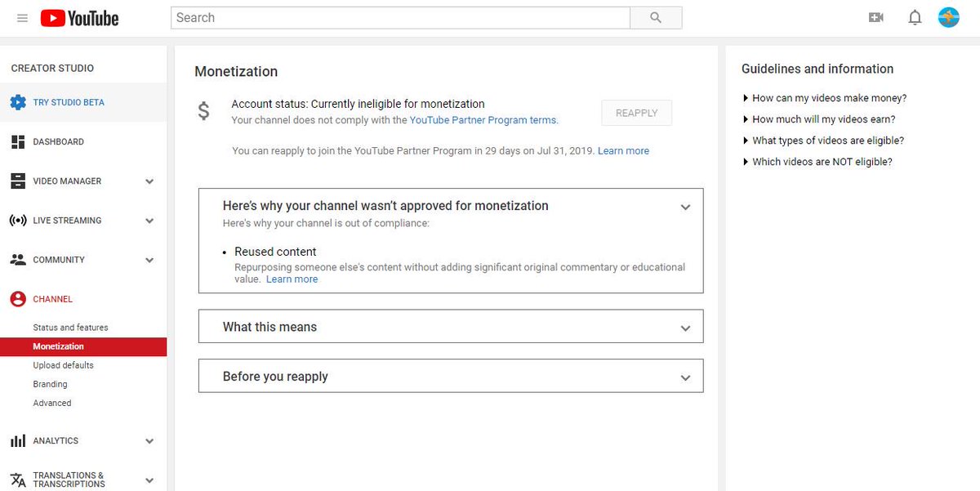Open the account avatar menu
The width and height of the screenshot is (980, 491).
[948, 17]
